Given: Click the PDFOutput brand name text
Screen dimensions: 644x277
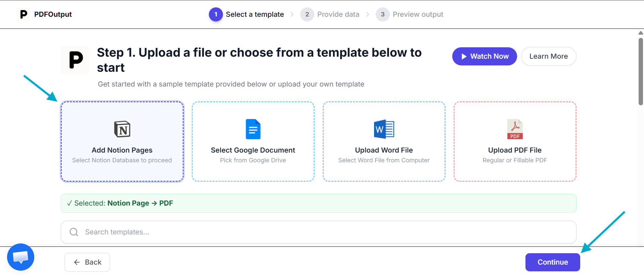Looking at the screenshot, I should (x=53, y=14).
